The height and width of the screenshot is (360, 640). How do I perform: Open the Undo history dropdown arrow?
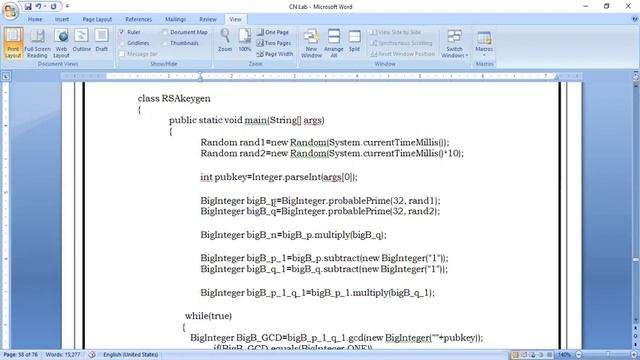[x=44, y=7]
